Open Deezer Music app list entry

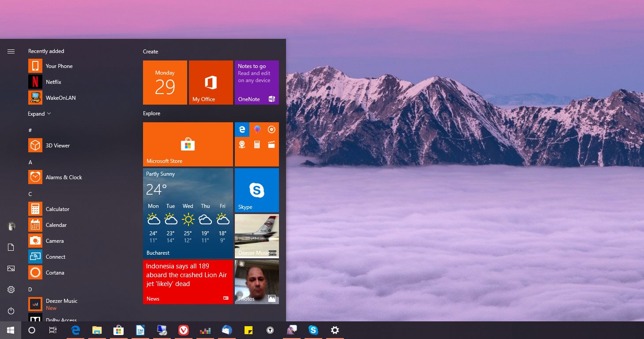(79, 305)
